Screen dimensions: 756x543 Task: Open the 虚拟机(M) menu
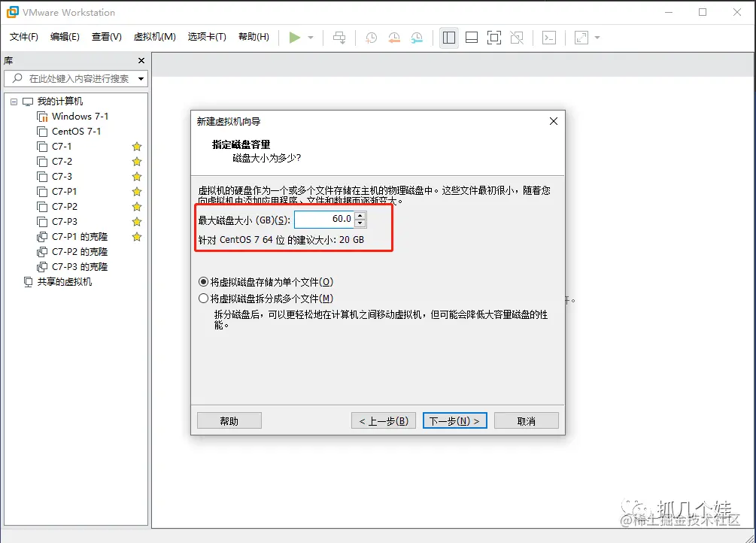click(x=154, y=37)
